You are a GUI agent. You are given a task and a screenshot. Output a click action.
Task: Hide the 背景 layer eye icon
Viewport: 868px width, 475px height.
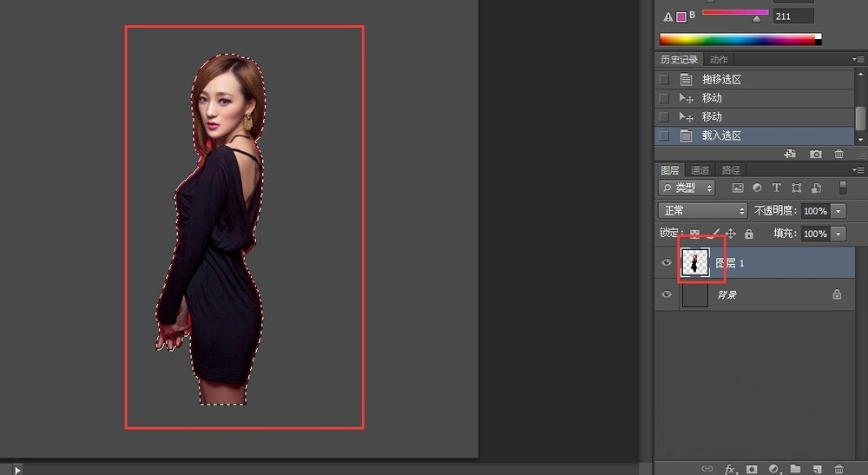pos(667,294)
